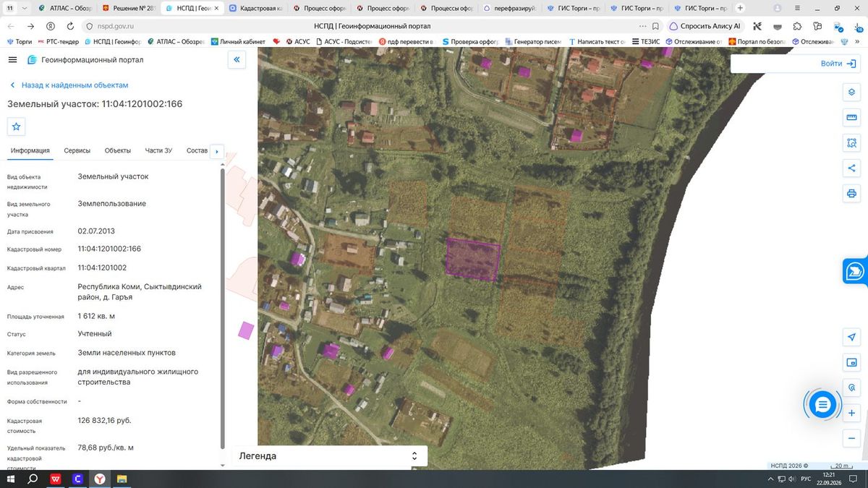This screenshot has height=488, width=868.
Task: Center map on my location
Action: click(851, 337)
